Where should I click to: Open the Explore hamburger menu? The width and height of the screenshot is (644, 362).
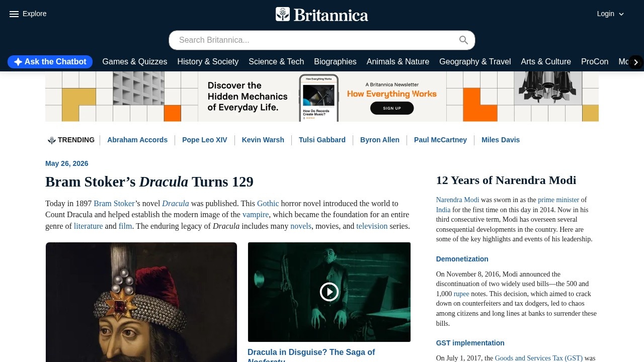pos(14,14)
